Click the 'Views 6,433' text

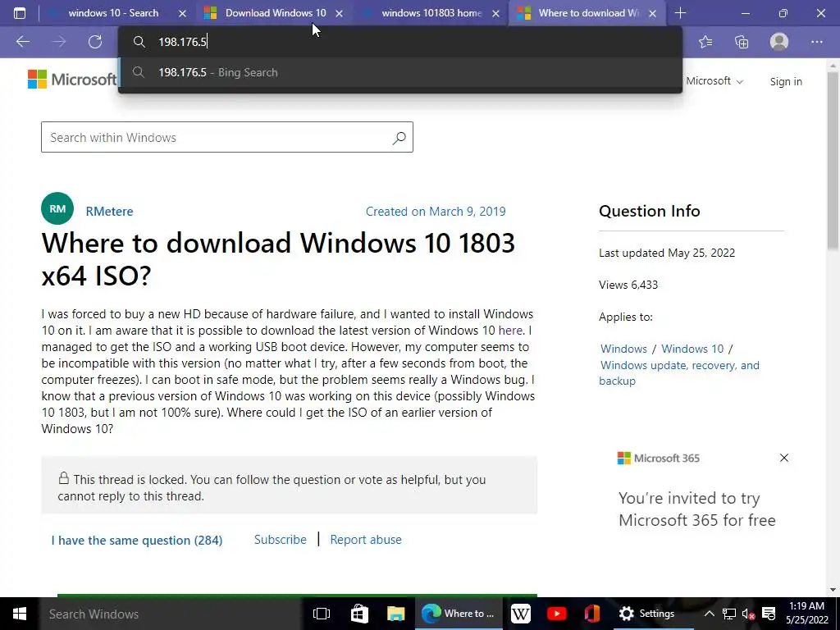628,285
